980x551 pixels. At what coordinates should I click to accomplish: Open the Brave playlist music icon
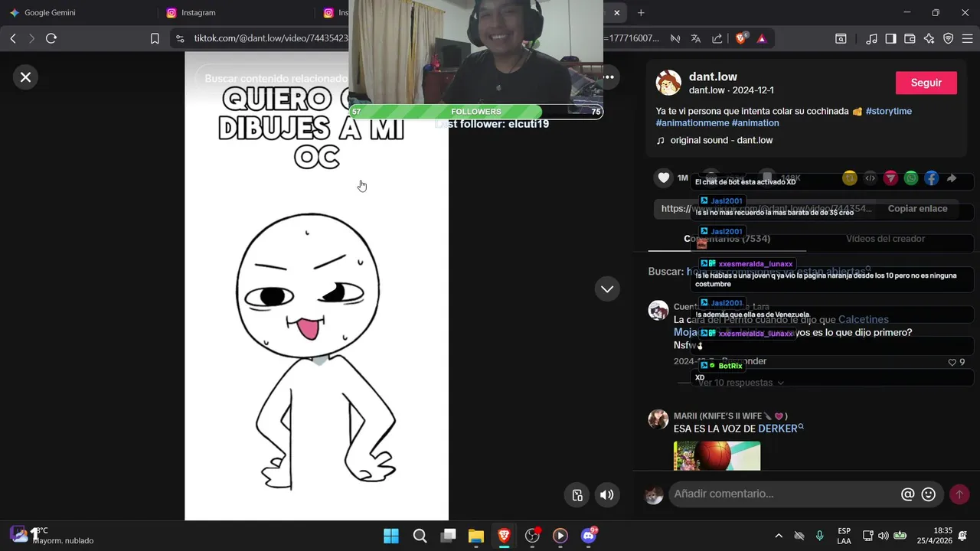coord(872,38)
